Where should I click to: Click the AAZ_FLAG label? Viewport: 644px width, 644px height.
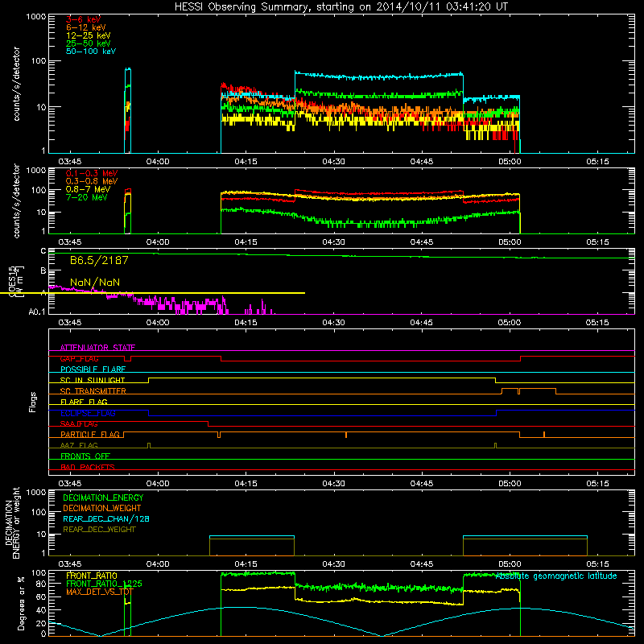tap(79, 445)
